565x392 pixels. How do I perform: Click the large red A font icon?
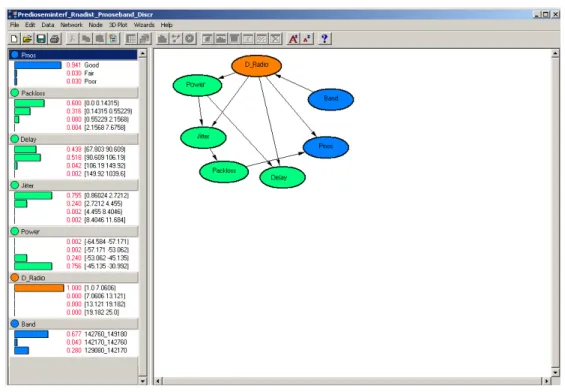tap(293, 39)
